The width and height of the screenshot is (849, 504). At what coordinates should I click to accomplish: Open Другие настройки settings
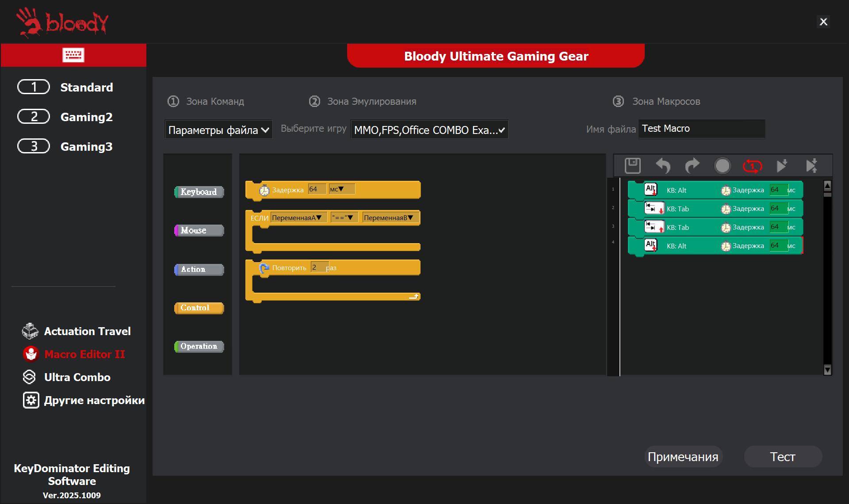(x=84, y=400)
